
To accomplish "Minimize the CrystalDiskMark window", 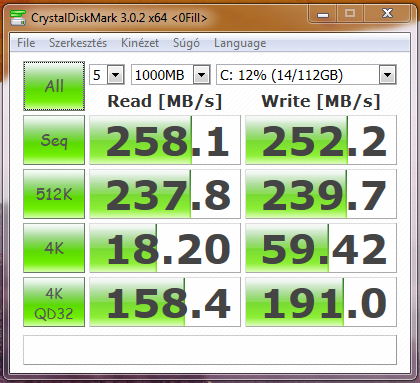I will (323, 14).
